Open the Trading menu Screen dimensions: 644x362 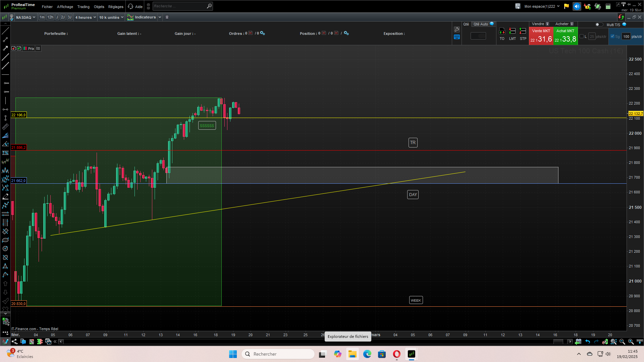point(83,7)
